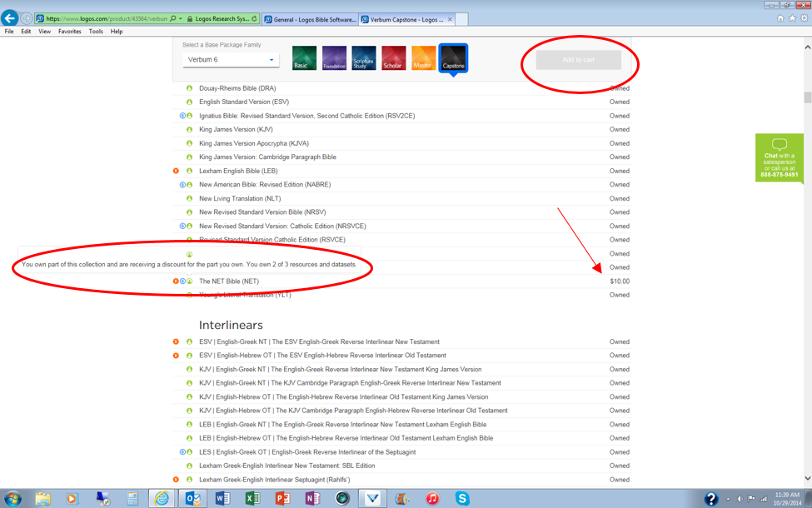Open Skype from the taskbar

tap(462, 498)
